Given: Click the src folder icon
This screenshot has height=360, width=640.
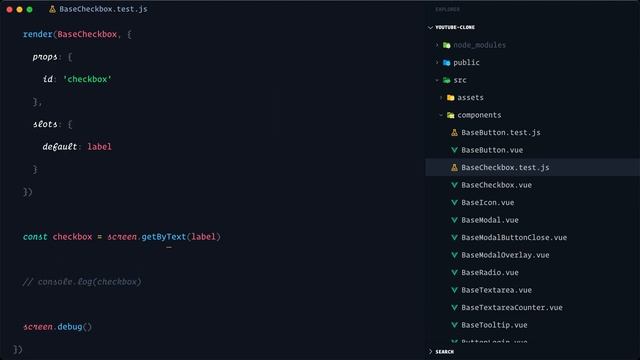Looking at the screenshot, I should 447,80.
